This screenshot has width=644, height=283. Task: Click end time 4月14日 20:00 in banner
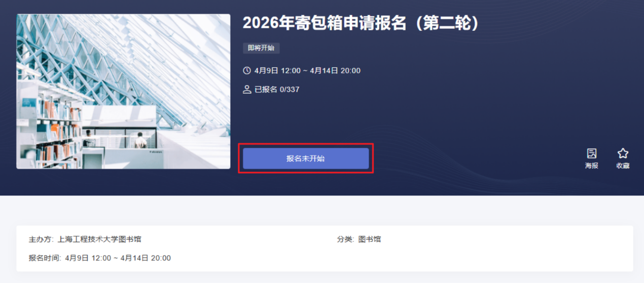point(335,71)
